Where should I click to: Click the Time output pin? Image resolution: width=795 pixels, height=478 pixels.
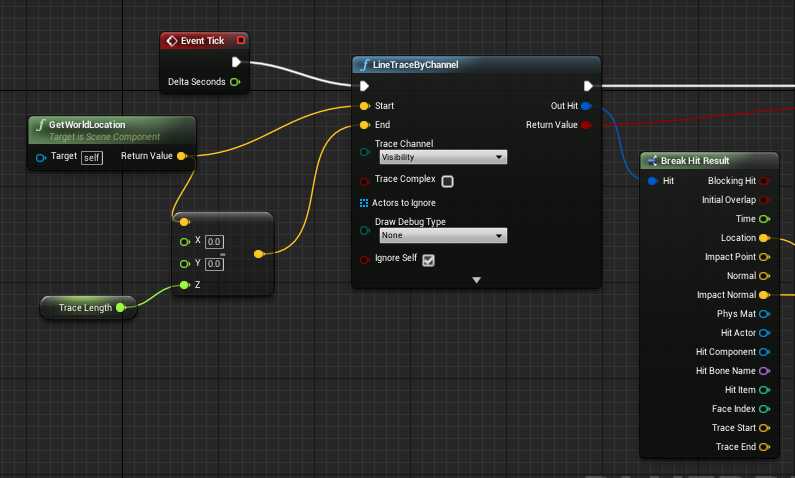pos(765,219)
